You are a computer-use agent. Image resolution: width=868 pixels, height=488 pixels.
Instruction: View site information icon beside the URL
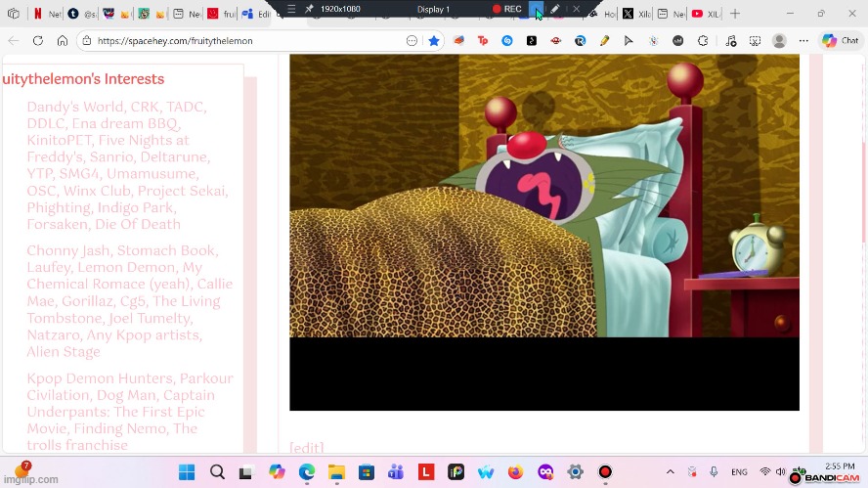(x=86, y=40)
